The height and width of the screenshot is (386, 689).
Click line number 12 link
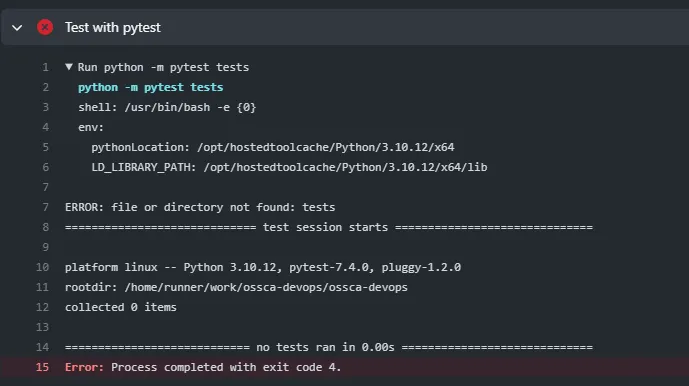click(43, 307)
